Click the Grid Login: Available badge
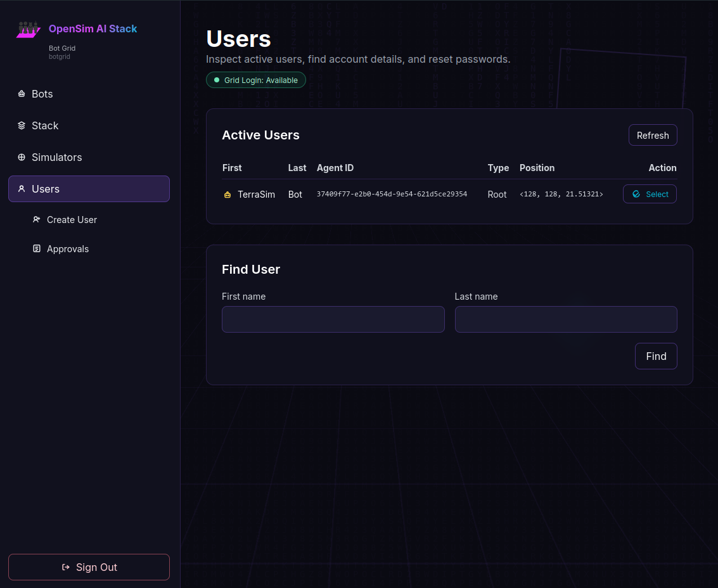Viewport: 718px width, 588px height. [x=256, y=80]
